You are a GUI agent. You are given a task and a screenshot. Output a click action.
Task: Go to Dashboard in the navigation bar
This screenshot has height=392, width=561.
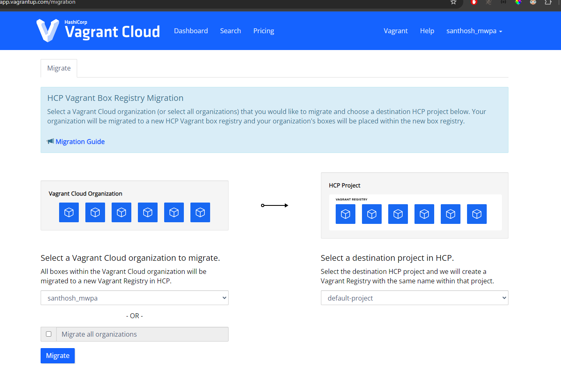click(x=191, y=31)
